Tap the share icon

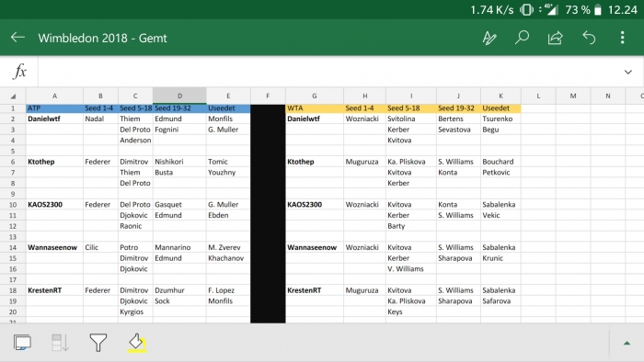click(x=555, y=38)
